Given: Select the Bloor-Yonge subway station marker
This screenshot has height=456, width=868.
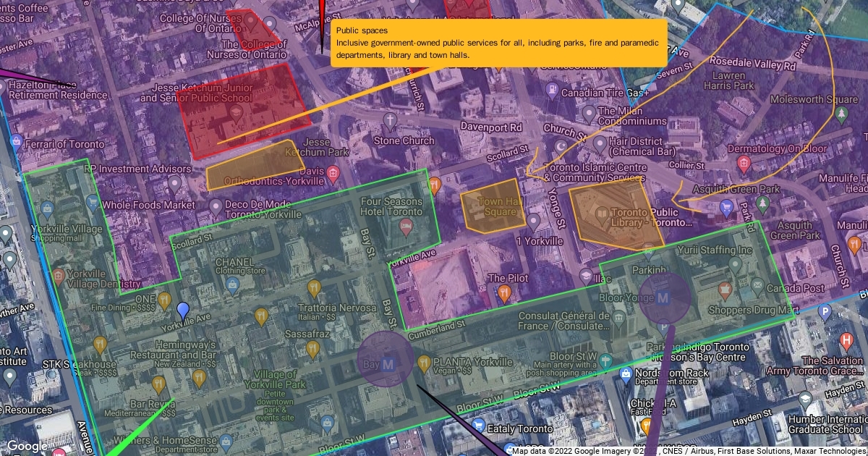Looking at the screenshot, I should pyautogui.click(x=663, y=297).
